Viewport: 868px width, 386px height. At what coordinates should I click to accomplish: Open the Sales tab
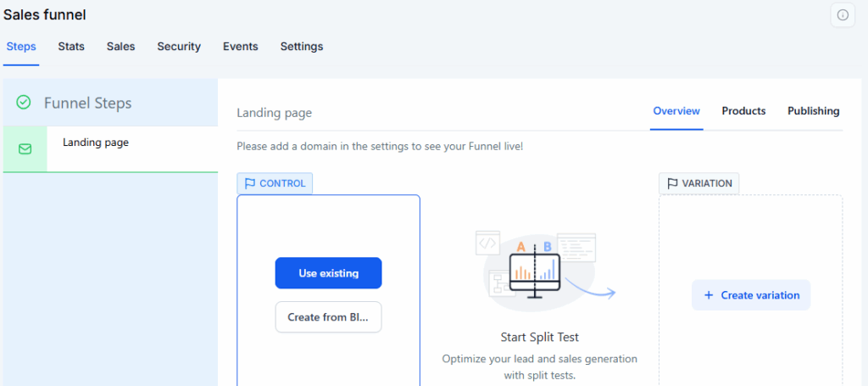pyautogui.click(x=120, y=47)
